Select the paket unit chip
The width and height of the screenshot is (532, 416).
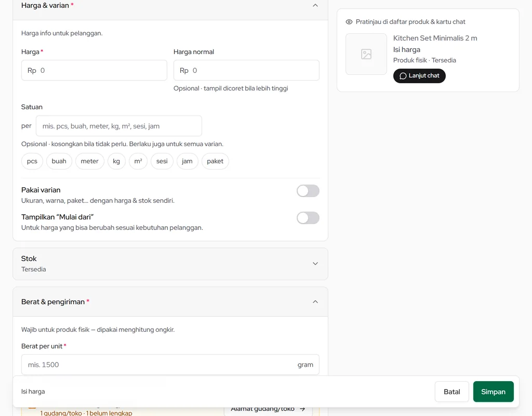(215, 161)
